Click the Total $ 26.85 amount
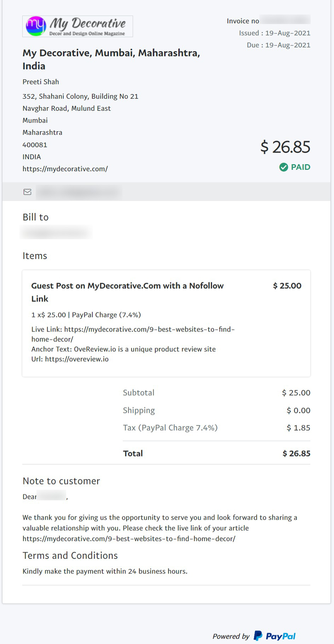This screenshot has height=644, width=334. click(x=296, y=454)
